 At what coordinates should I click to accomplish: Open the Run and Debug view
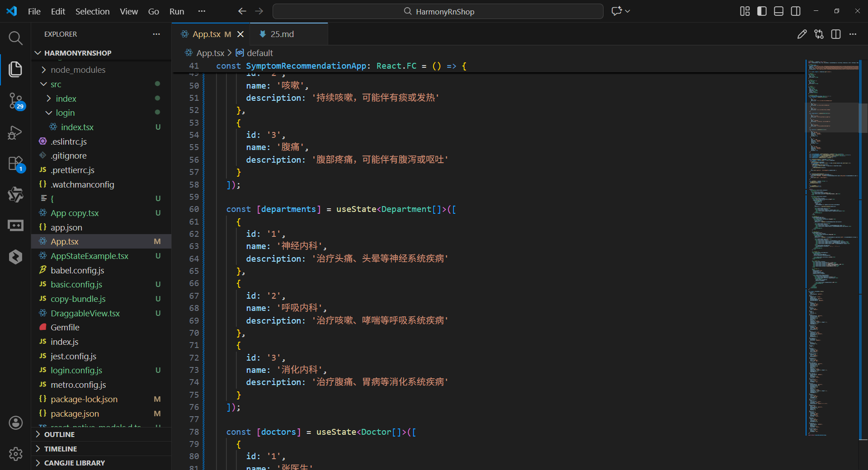click(15, 132)
